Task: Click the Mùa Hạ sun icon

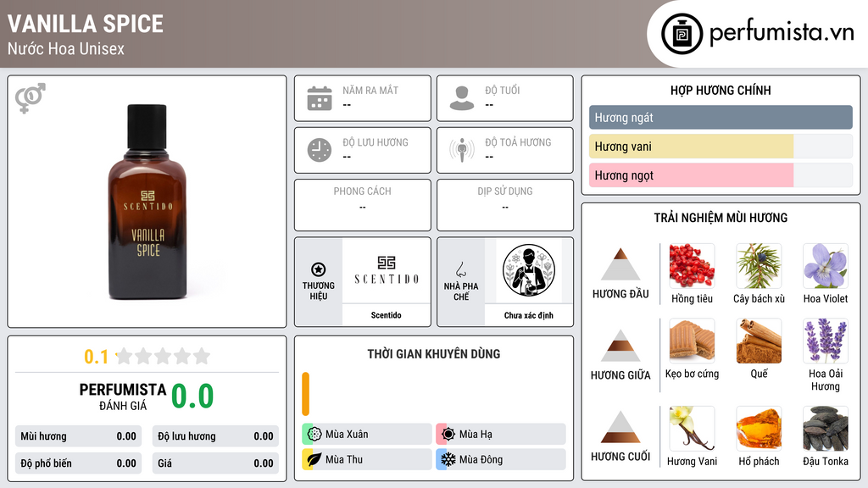Action: click(448, 435)
